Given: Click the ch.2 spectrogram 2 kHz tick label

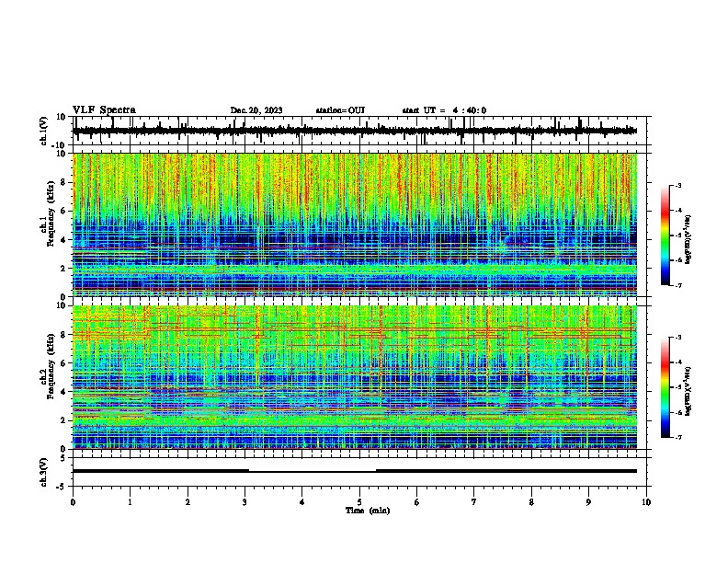Looking at the screenshot, I should click(x=64, y=420).
